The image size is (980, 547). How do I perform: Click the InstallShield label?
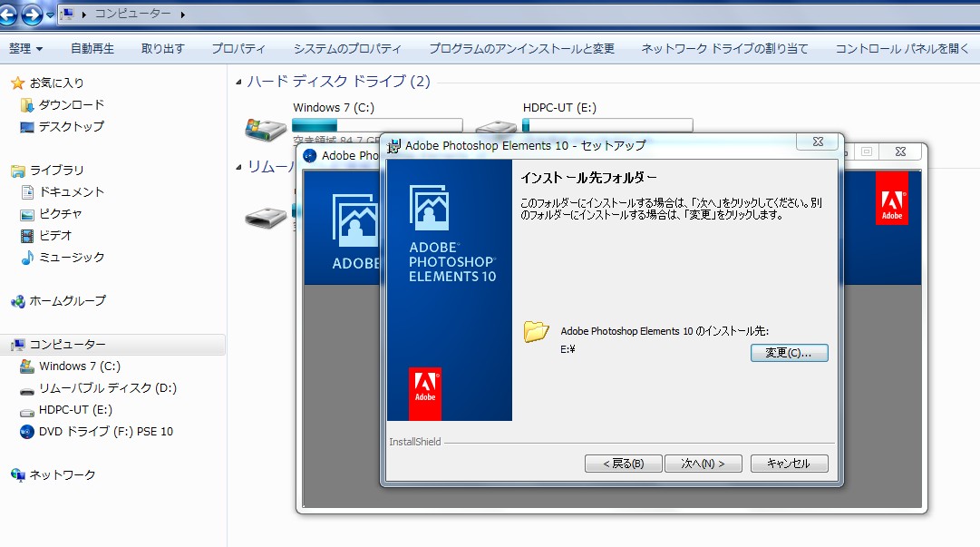[415, 442]
